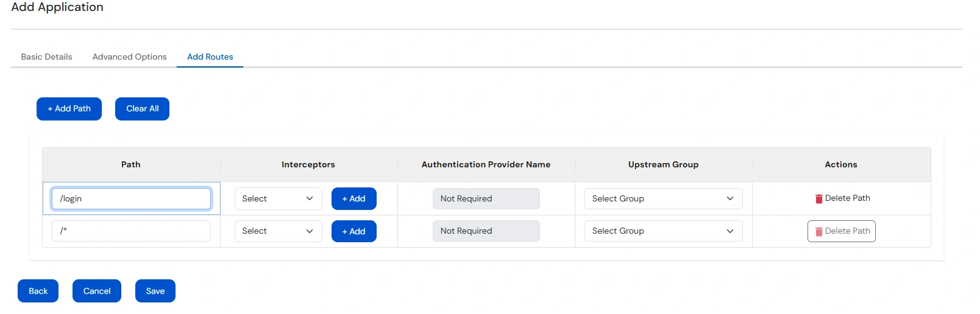Image resolution: width=980 pixels, height=314 pixels.
Task: Switch to Advanced Options tab
Action: click(129, 57)
